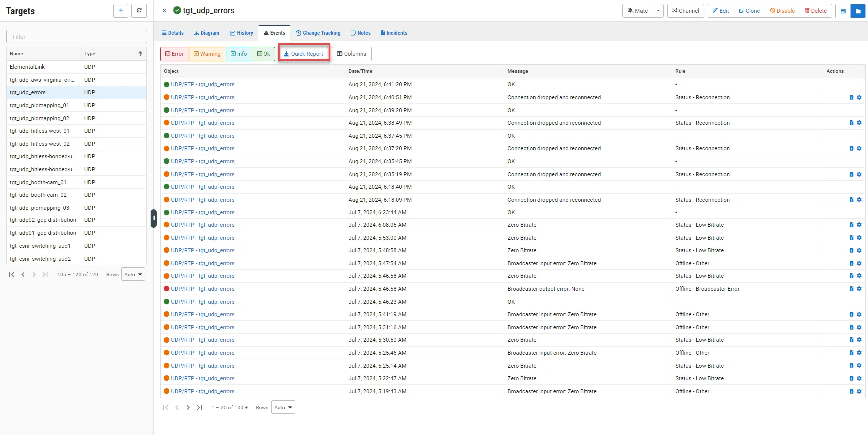Toggle the Warning event filter
Screen dimensions: 868x435
pyautogui.click(x=207, y=54)
